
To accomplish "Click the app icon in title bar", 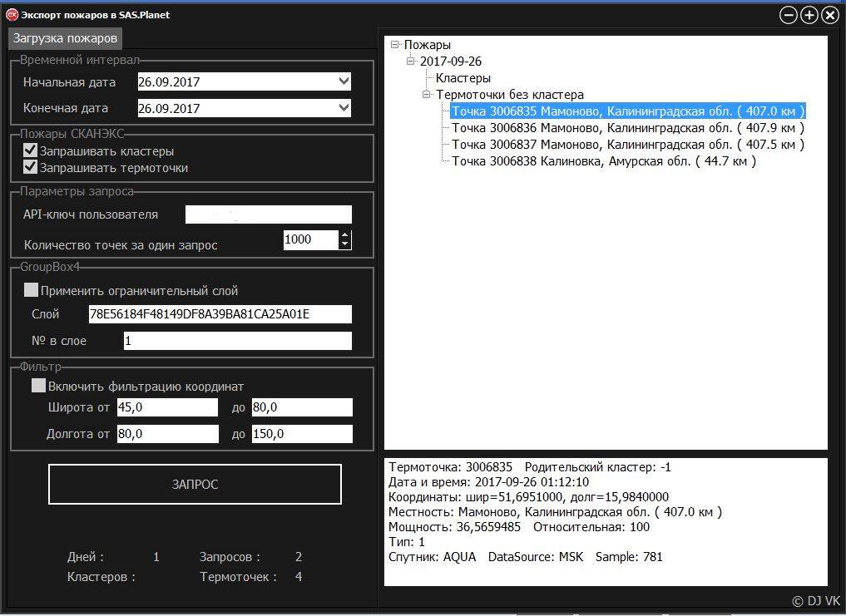I will tap(12, 14).
